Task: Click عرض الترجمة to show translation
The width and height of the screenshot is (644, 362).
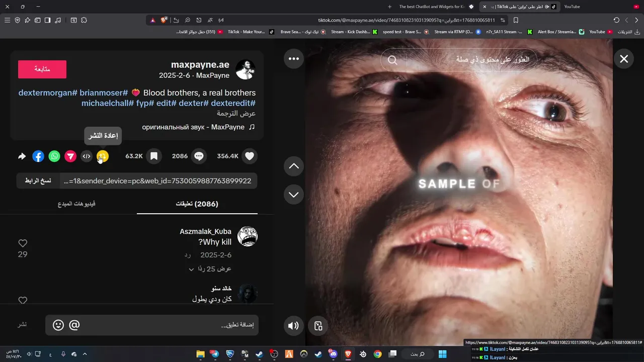Action: [x=236, y=114]
